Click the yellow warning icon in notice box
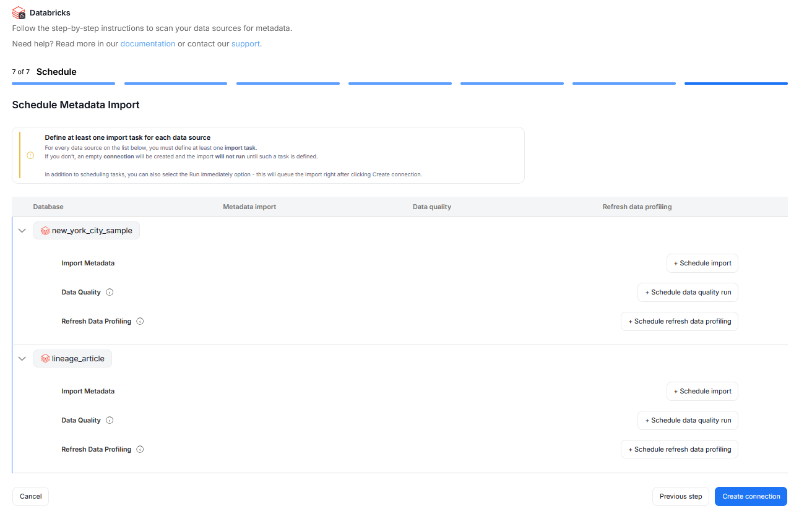The image size is (812, 524). coord(30,155)
